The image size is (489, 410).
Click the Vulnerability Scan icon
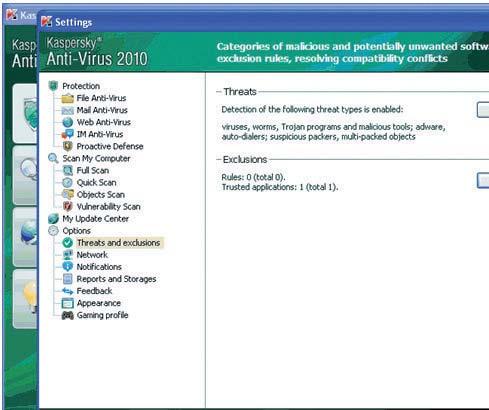(x=67, y=206)
